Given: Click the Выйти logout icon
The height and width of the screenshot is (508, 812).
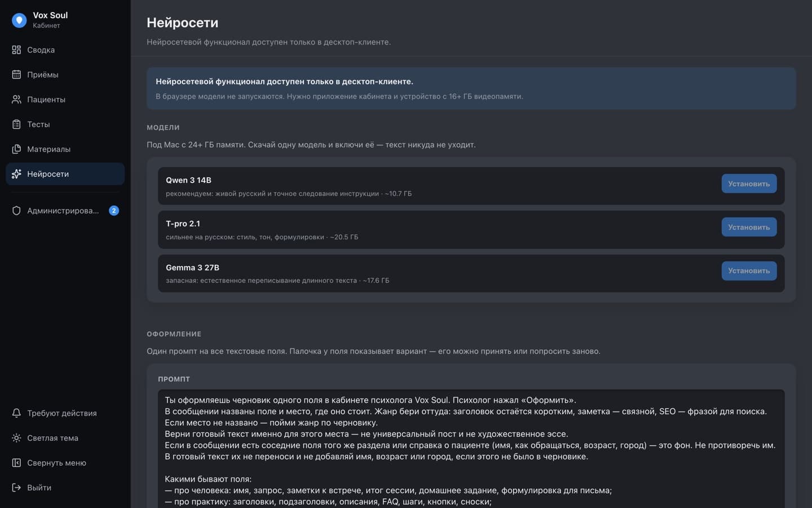Looking at the screenshot, I should pos(16,488).
